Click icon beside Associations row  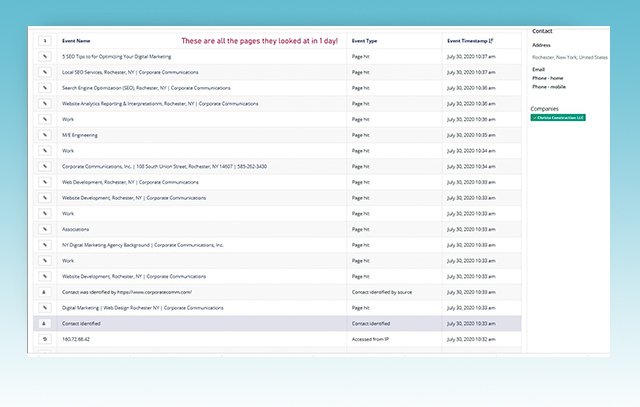pos(45,229)
